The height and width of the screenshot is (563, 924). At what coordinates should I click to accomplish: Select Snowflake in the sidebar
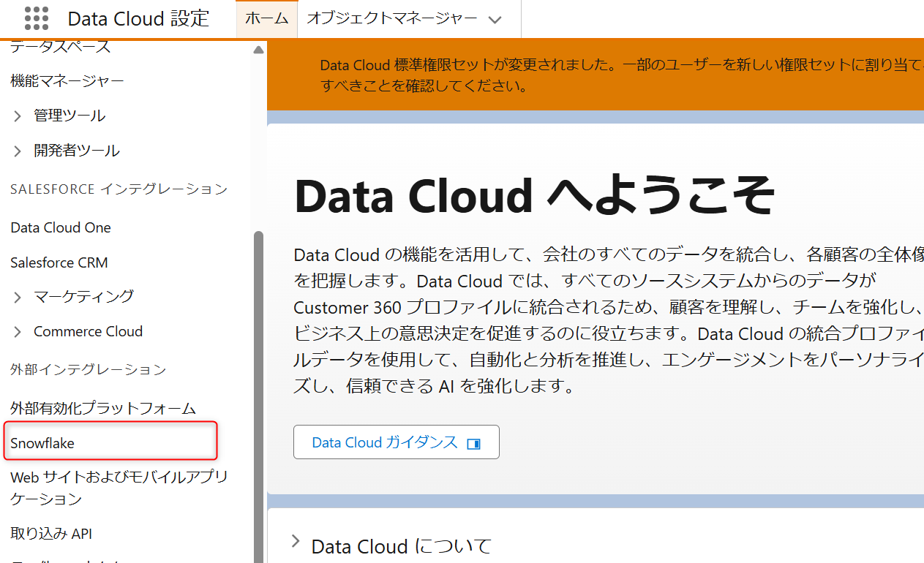click(42, 443)
